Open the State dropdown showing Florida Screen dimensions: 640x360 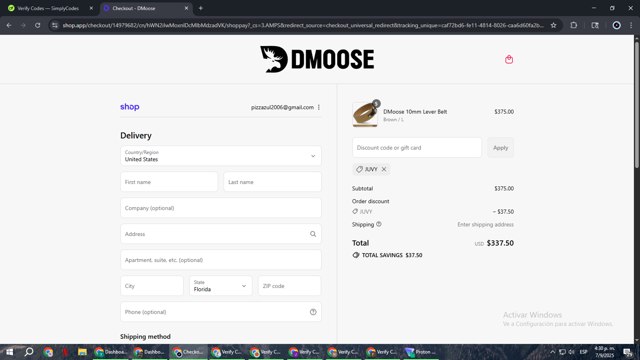[220, 286]
